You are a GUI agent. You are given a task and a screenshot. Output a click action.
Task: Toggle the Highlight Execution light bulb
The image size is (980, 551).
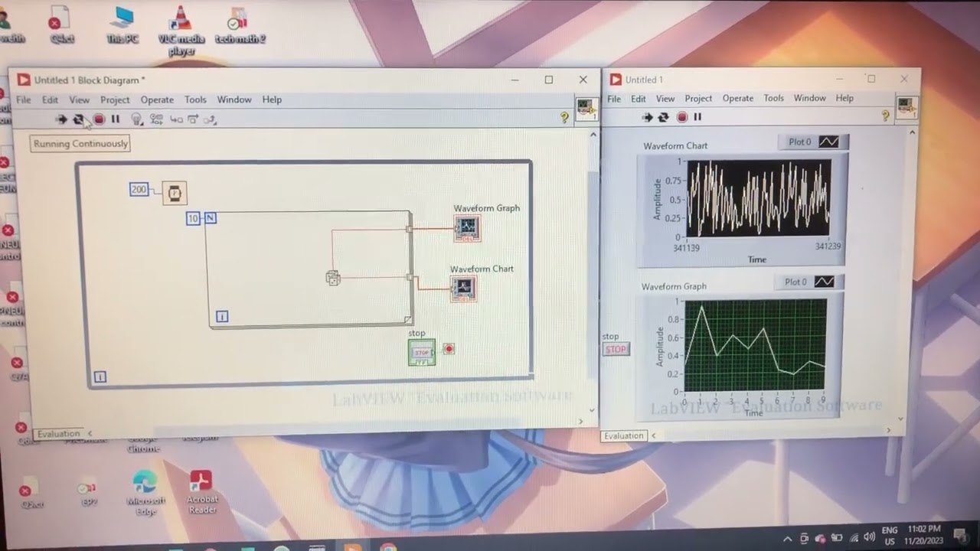click(137, 119)
